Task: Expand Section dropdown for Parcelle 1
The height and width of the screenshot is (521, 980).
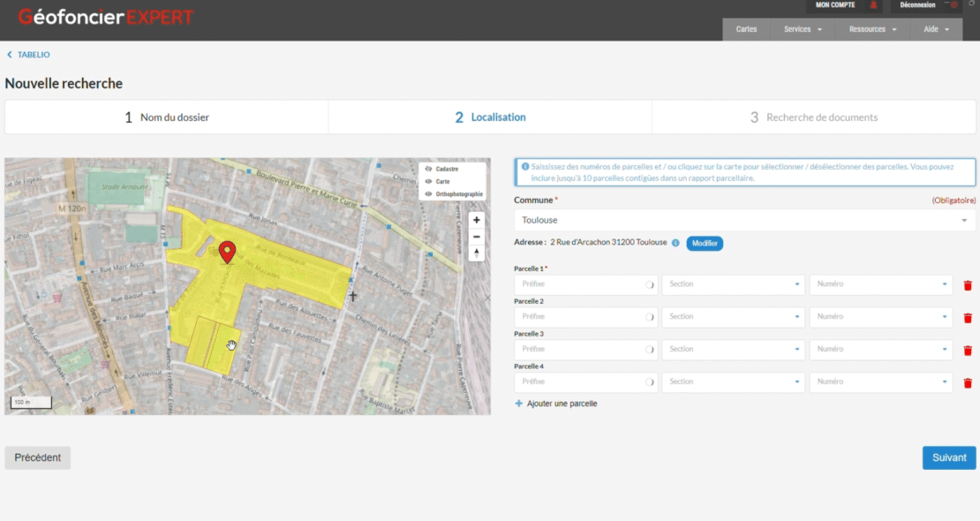Action: (x=733, y=284)
